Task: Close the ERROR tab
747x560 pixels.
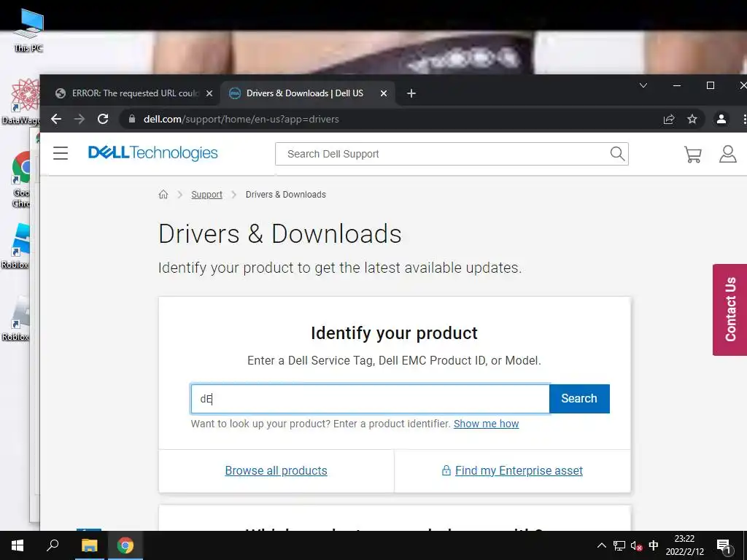Action: point(209,93)
